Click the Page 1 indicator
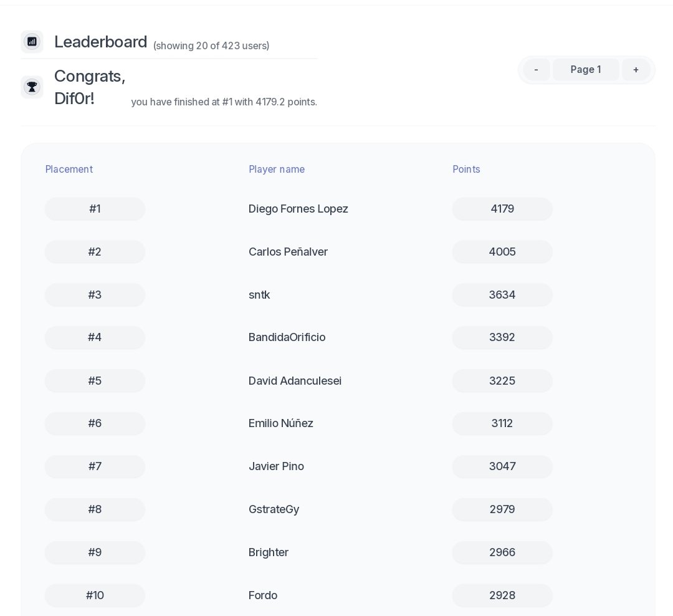673x616 pixels. (x=586, y=70)
